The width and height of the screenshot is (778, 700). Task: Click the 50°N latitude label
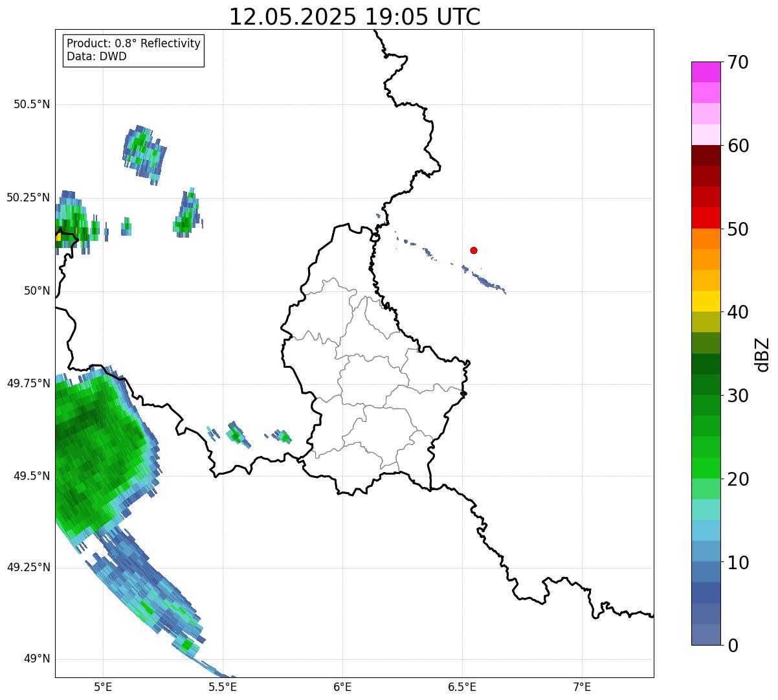(x=37, y=291)
